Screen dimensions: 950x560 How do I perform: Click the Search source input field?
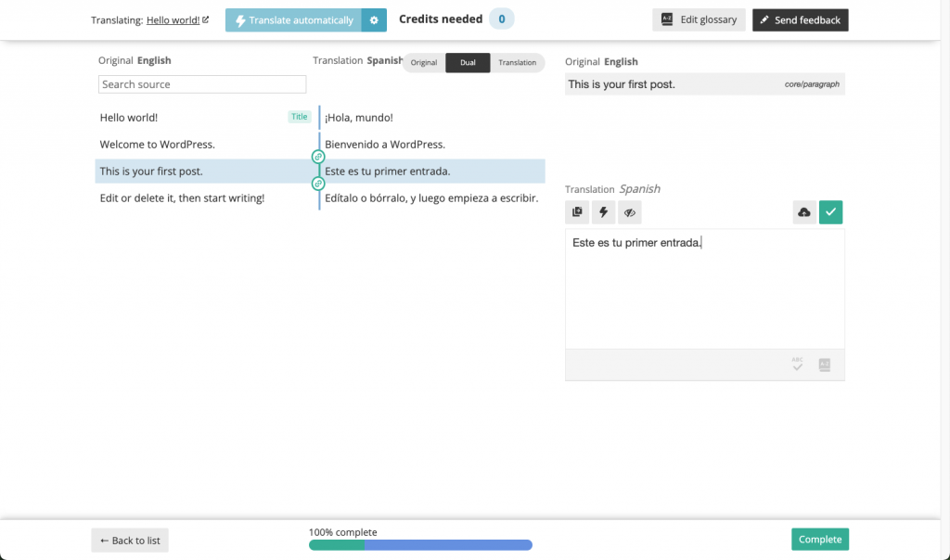[201, 83]
